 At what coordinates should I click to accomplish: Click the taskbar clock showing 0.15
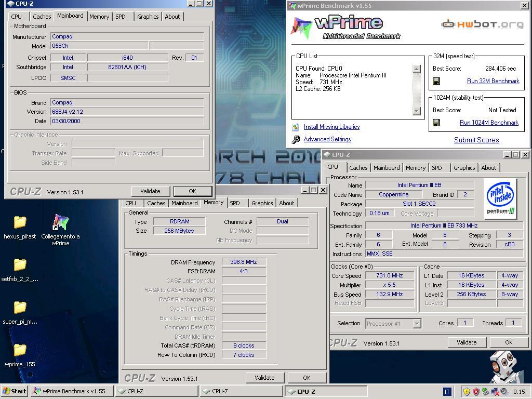click(x=519, y=392)
